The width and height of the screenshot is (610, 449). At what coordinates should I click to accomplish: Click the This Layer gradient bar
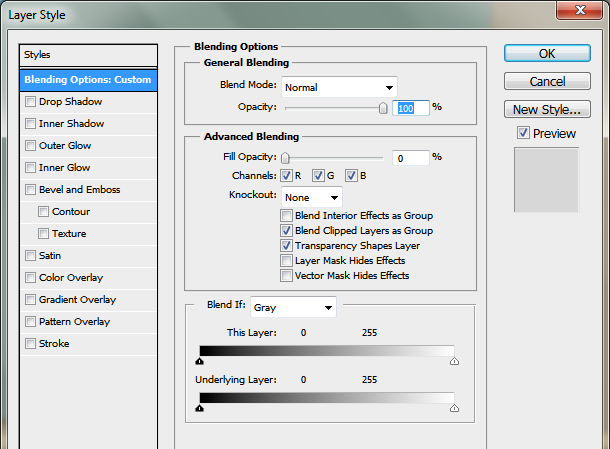click(327, 351)
